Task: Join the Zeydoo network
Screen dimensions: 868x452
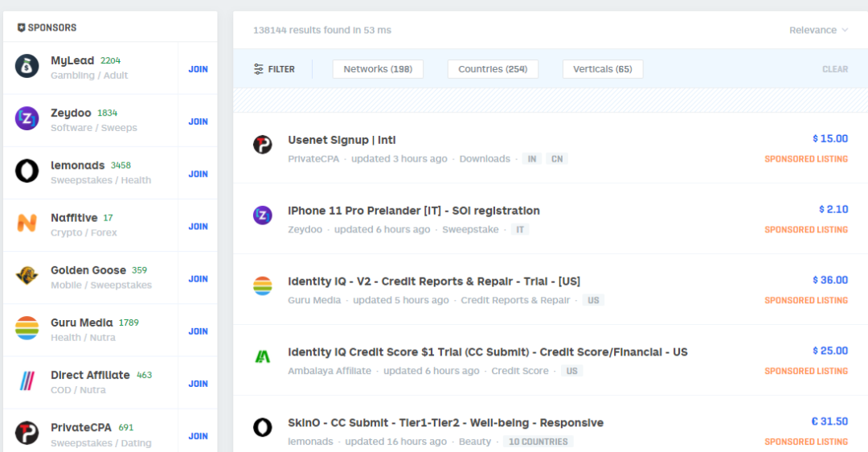Action: [198, 121]
